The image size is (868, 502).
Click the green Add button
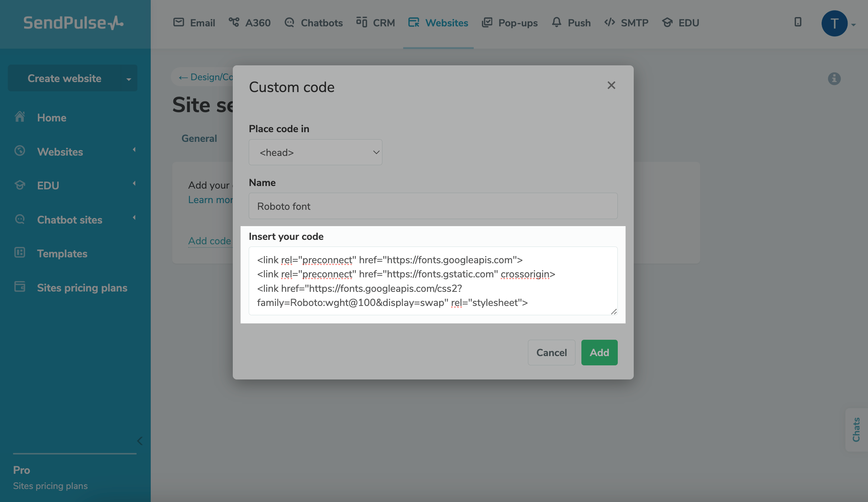pos(599,352)
